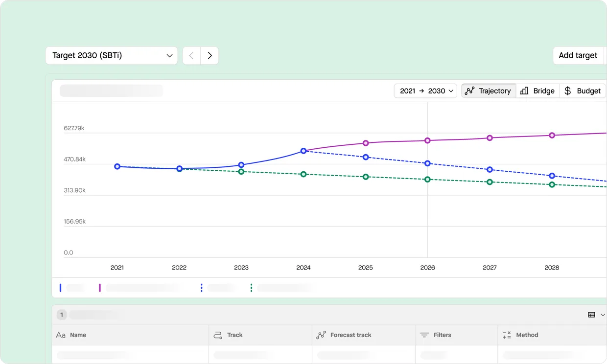Click the forward arrow beside target selector

click(210, 55)
